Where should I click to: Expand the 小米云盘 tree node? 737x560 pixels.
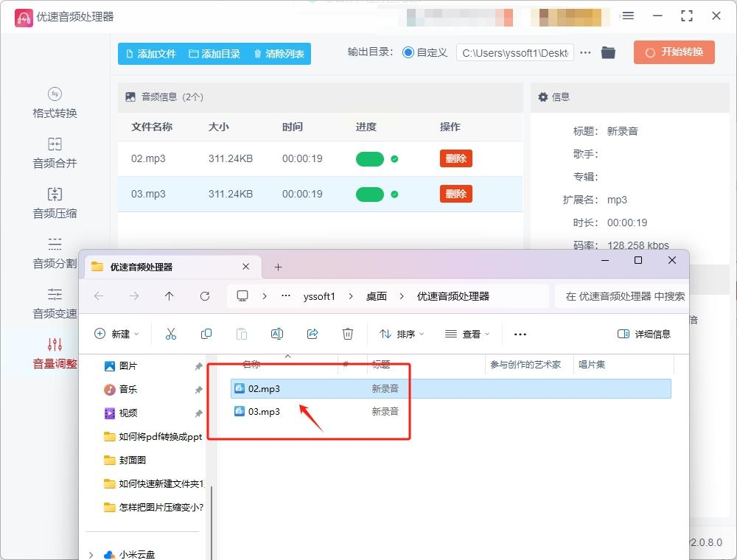click(x=91, y=555)
